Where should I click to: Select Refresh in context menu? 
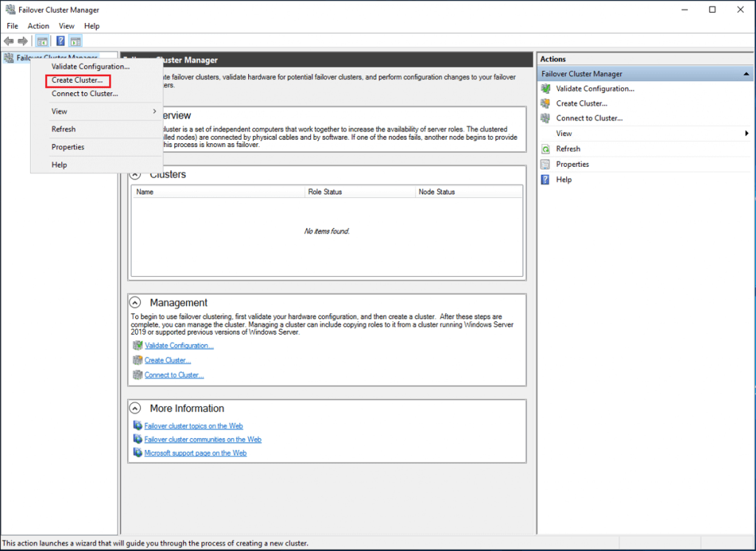pos(63,129)
